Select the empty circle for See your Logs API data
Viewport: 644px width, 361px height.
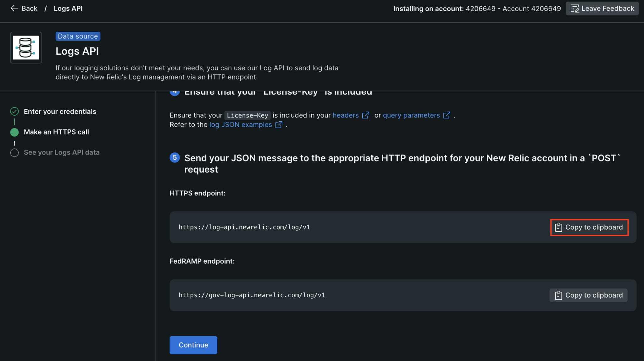click(14, 152)
